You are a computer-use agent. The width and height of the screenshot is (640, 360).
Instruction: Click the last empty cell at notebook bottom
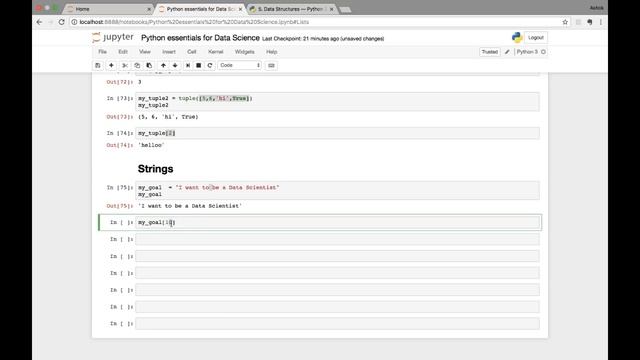(x=337, y=324)
